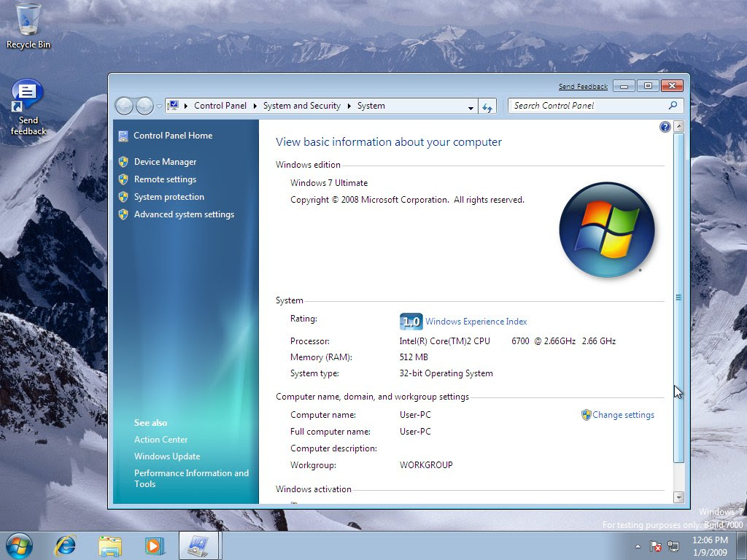Open the recent pages dropdown beside Forward
Viewport: 747px width, 560px height.
click(159, 106)
